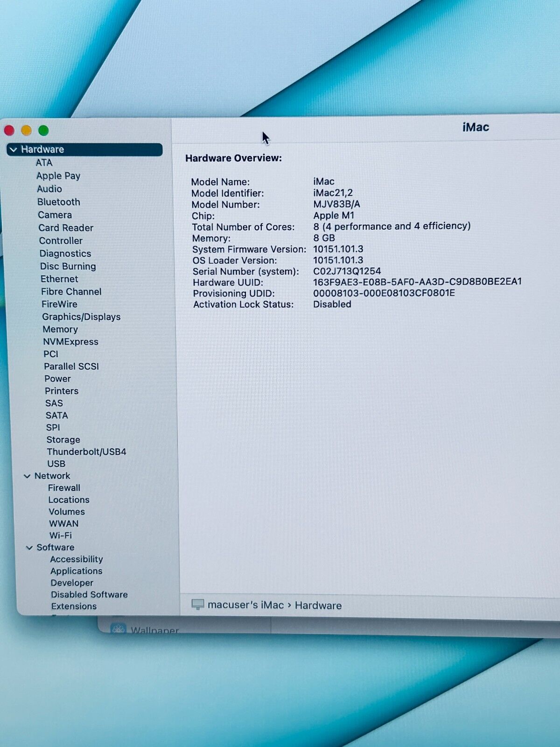This screenshot has height=747, width=560.
Task: Click the computer icon in path bar
Action: tap(198, 605)
